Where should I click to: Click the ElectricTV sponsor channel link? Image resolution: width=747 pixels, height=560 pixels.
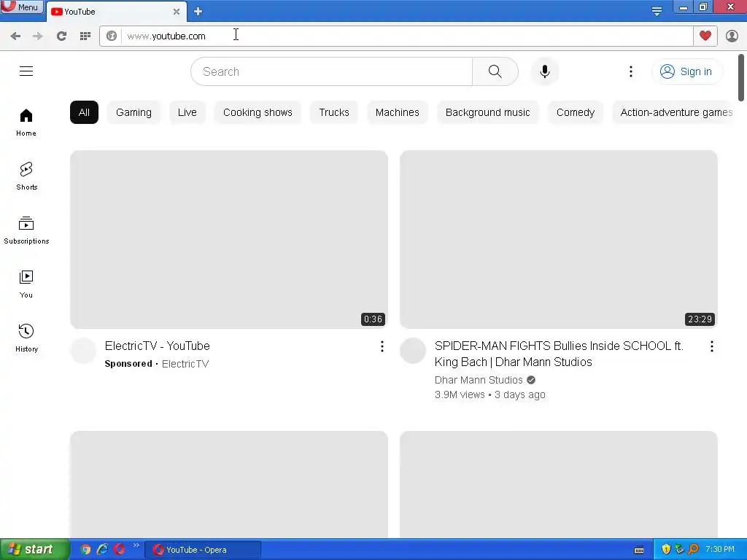(x=185, y=364)
